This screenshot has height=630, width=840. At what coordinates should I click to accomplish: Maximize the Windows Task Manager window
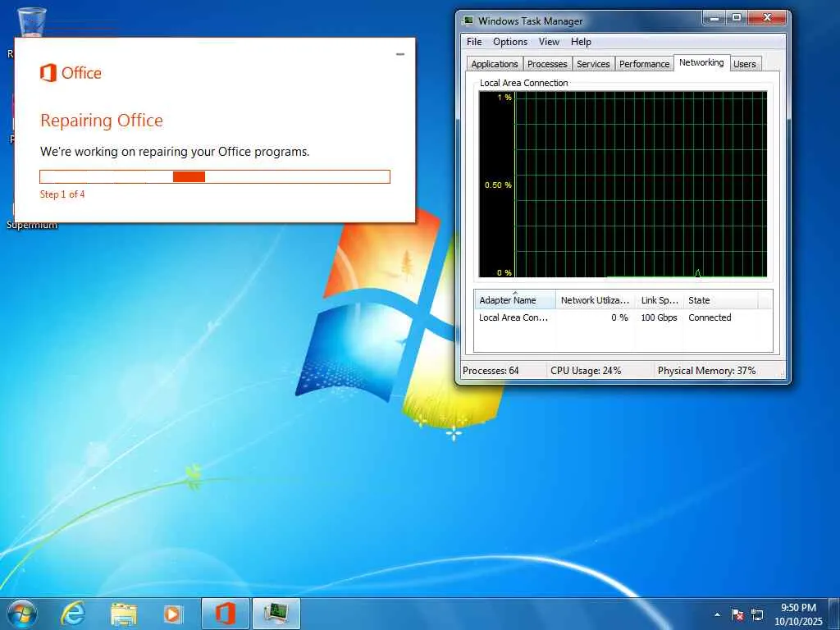coord(737,18)
